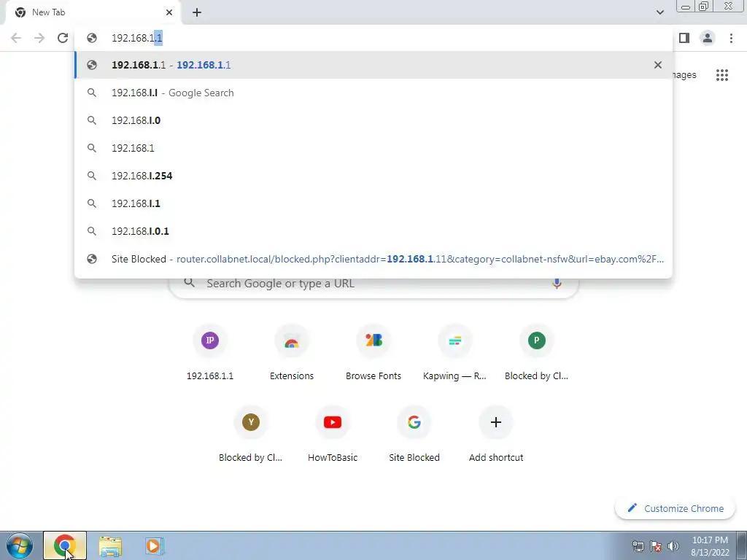
Task: Close the New Tab tab
Action: point(169,13)
